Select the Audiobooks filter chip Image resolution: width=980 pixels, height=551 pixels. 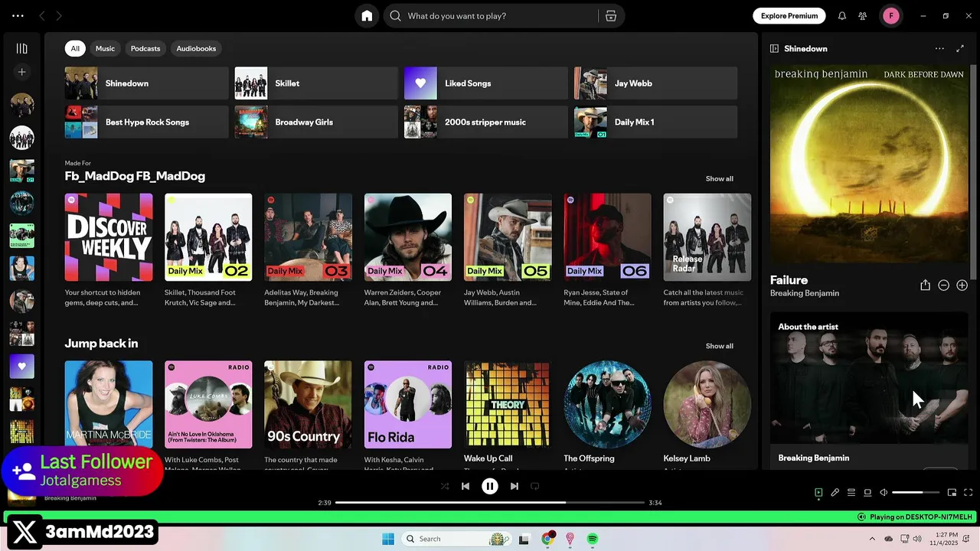(x=196, y=48)
